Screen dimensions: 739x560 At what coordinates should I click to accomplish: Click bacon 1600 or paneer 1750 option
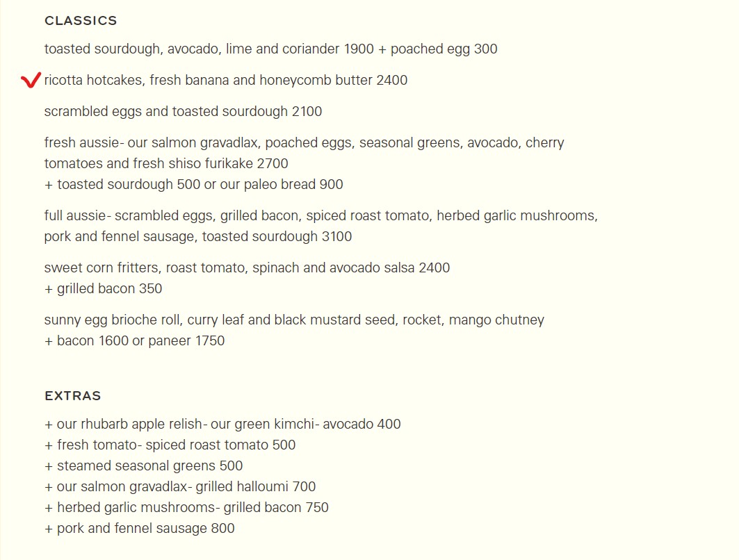click(x=134, y=340)
